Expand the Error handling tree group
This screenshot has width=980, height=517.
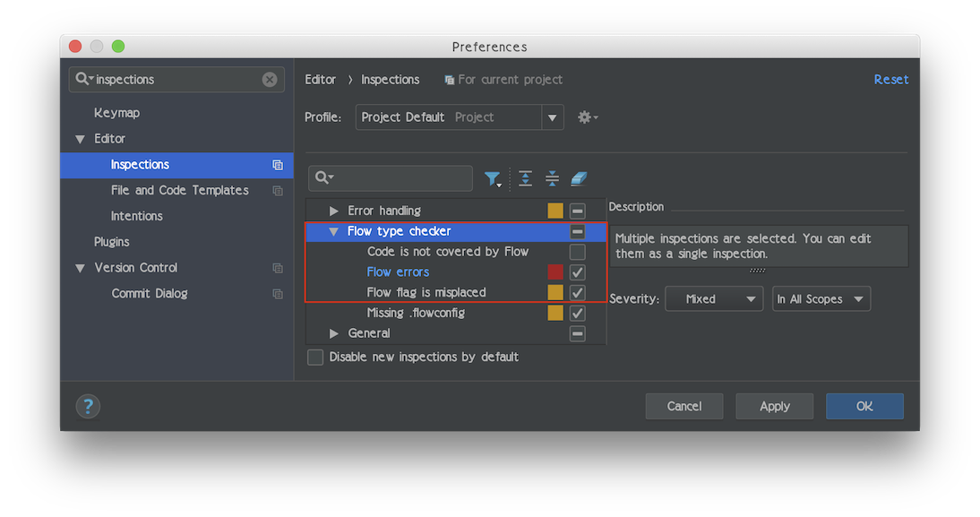[334, 211]
